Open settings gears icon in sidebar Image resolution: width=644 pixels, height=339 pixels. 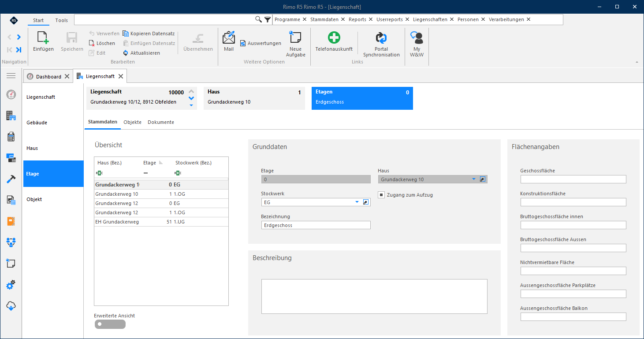[11, 285]
